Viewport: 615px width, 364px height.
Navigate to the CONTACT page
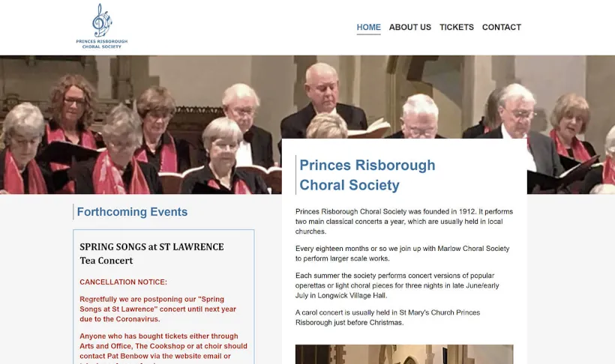(x=501, y=27)
